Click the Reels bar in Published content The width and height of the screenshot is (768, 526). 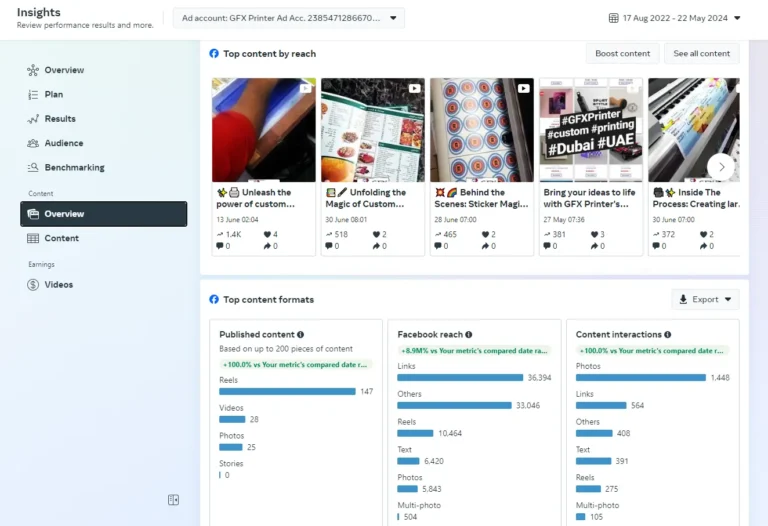click(287, 391)
